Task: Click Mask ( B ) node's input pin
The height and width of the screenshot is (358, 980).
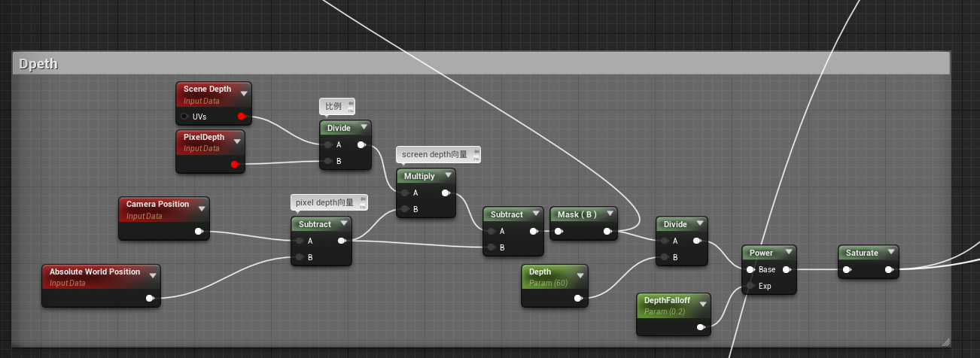Action: point(558,232)
